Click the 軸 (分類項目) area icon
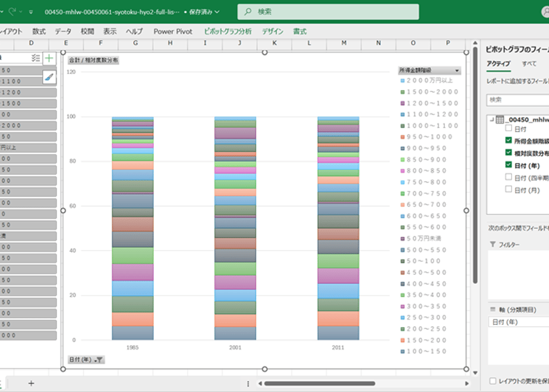The height and width of the screenshot is (392, 549). (x=493, y=309)
